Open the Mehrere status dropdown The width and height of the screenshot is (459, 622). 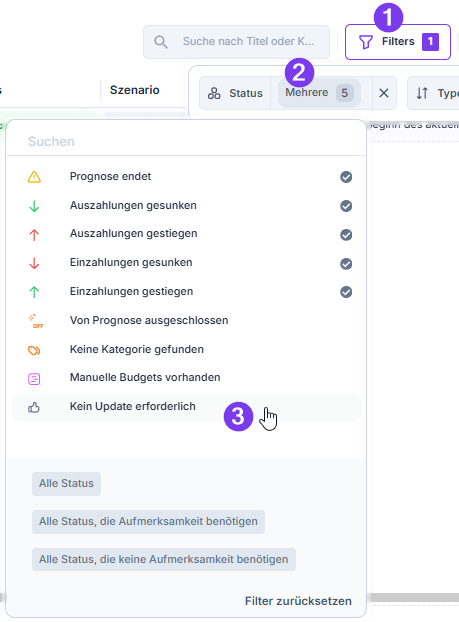point(319,93)
